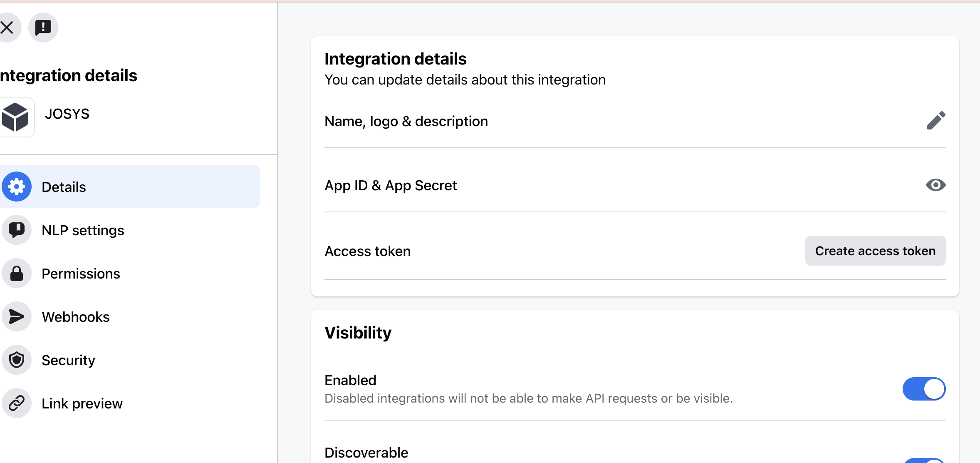The image size is (980, 463).
Task: Click the Security shield icon
Action: pos(17,360)
